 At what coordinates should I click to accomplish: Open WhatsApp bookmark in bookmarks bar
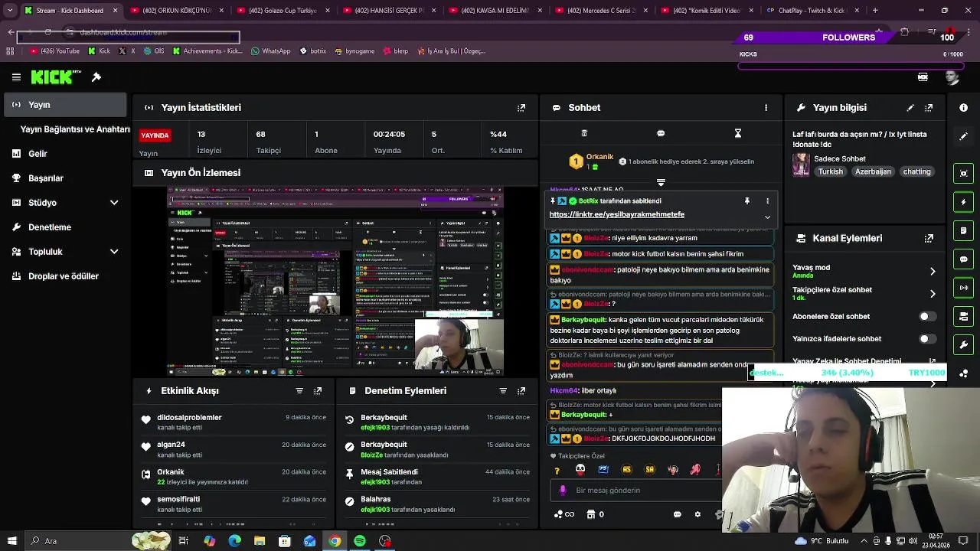(x=269, y=51)
